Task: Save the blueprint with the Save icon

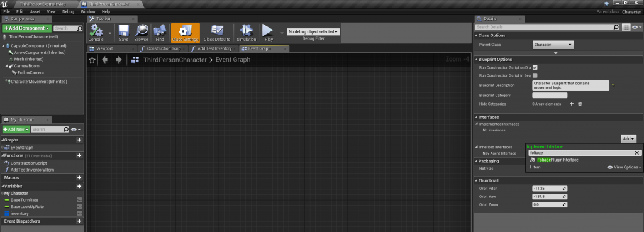Action: [x=124, y=33]
